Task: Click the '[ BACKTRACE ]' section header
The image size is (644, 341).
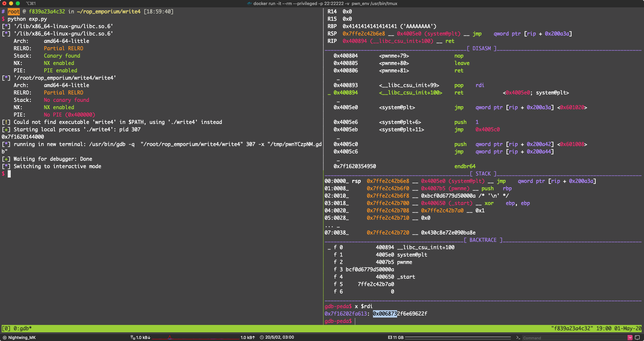Action: click(x=483, y=240)
